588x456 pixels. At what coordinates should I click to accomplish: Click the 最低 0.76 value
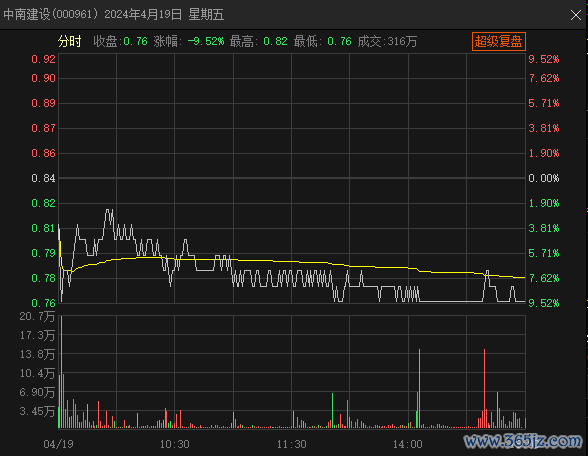[x=322, y=41]
